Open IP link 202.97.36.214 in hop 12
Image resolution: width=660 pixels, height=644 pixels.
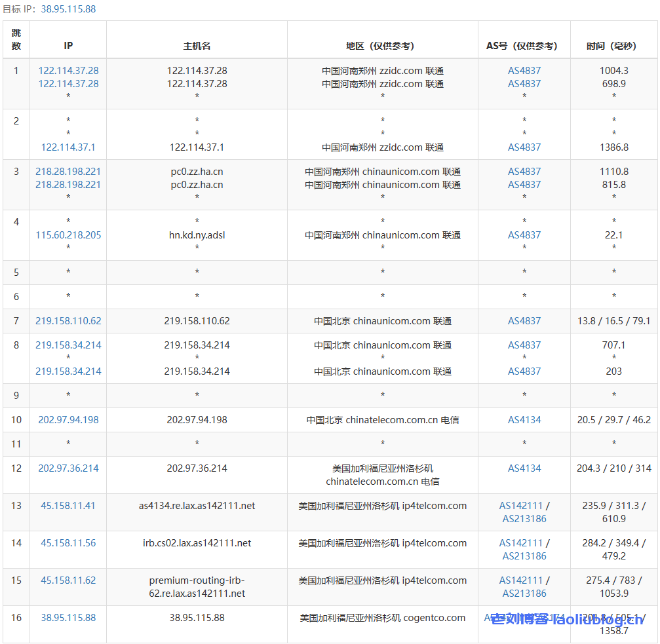point(68,468)
